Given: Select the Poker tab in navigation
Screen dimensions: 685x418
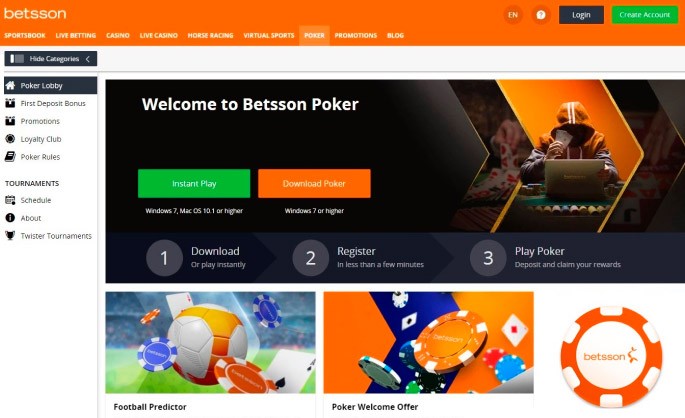Looking at the screenshot, I should tap(315, 35).
